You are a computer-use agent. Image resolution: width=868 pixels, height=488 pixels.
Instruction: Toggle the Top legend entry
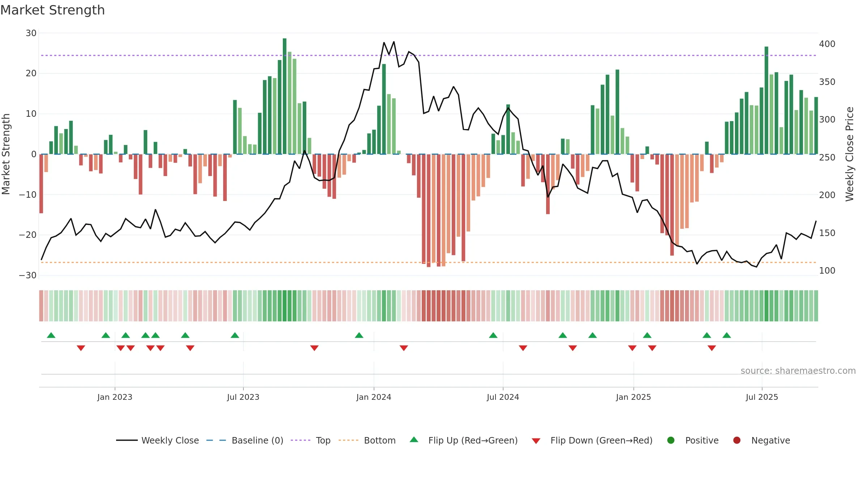click(x=311, y=440)
